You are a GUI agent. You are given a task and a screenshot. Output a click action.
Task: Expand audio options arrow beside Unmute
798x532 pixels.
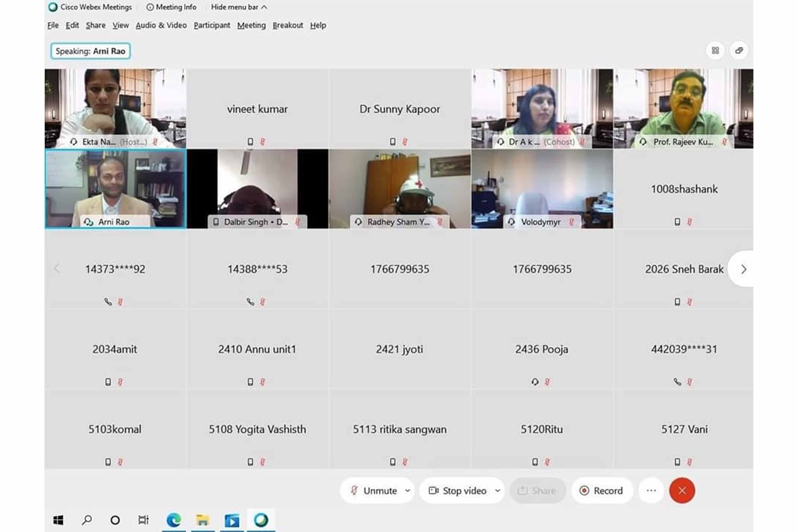(x=407, y=491)
